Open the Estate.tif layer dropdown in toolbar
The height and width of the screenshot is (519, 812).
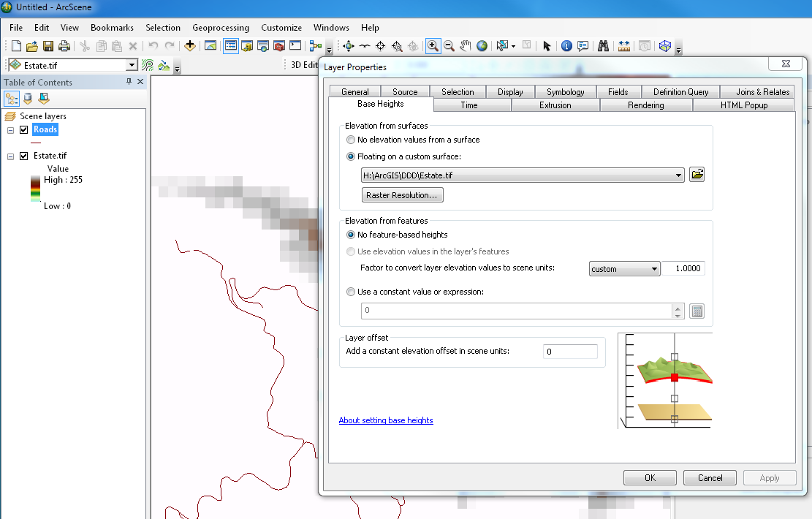point(132,65)
